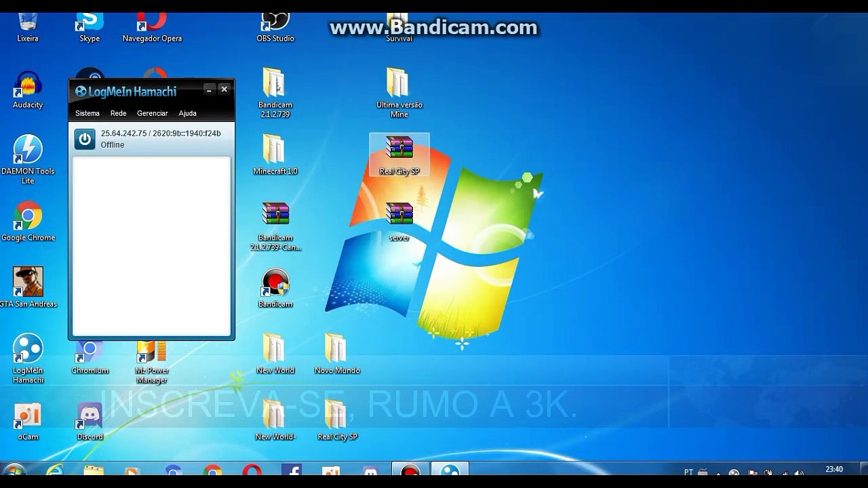Click the taskbar clock showing 23:40
This screenshot has height=488, width=868.
coord(834,470)
